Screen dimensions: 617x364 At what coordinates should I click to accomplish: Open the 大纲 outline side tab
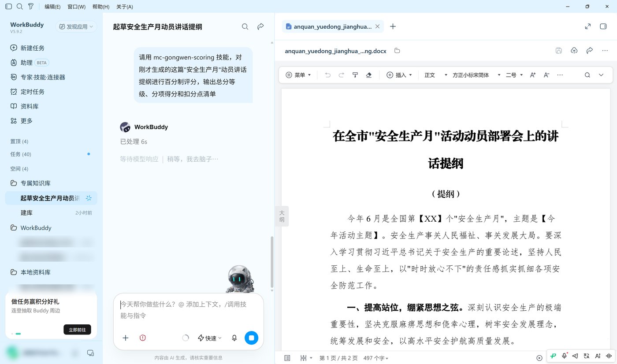282,216
